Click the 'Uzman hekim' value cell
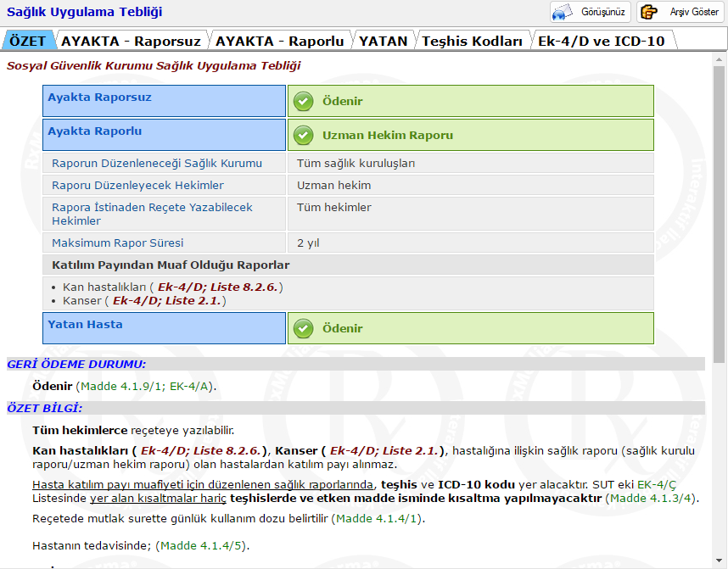Image resolution: width=728 pixels, height=569 pixels. click(471, 185)
